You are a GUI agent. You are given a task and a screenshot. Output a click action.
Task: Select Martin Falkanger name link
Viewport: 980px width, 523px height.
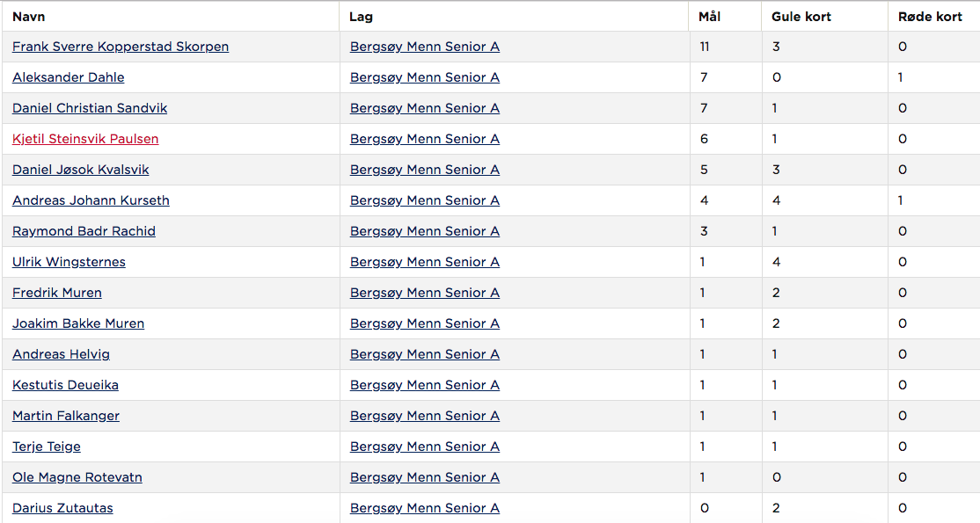[x=66, y=416]
